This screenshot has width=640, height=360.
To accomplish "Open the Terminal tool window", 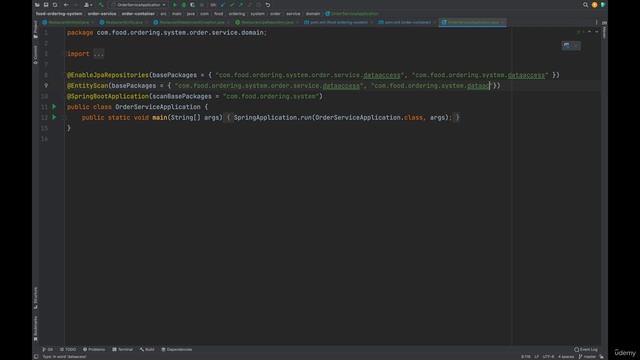I will [122, 349].
